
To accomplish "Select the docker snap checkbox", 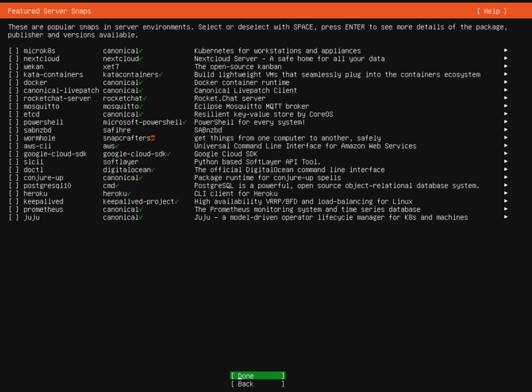I will click(x=14, y=83).
